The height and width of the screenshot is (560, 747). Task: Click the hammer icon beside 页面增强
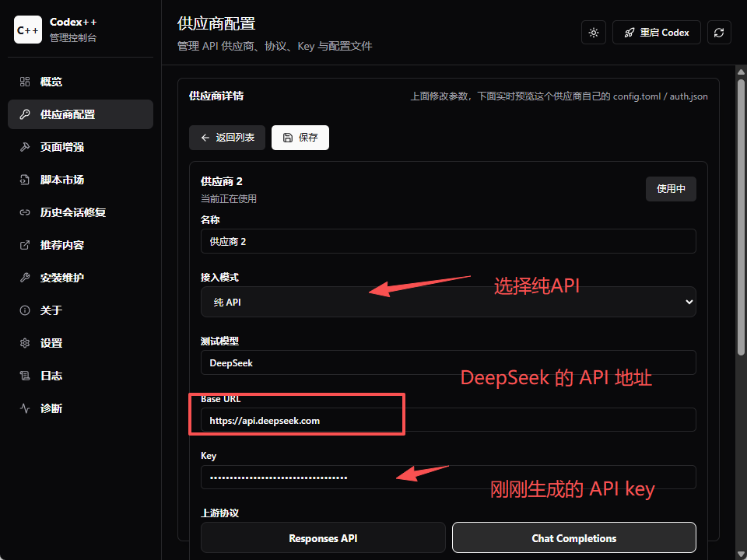[25, 147]
